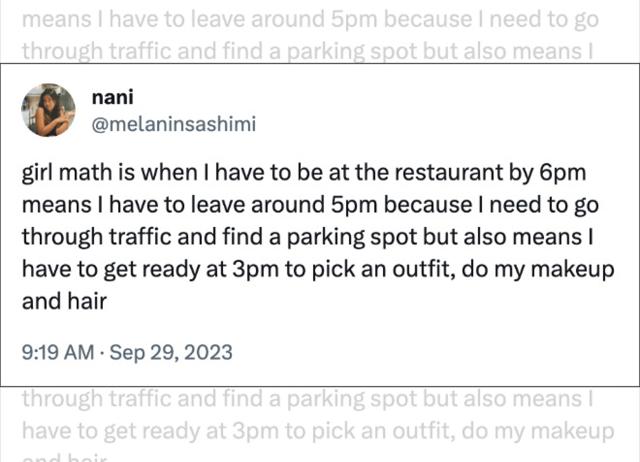Open nani's round profile picture
Image resolution: width=640 pixels, height=462 pixels.
coord(48,110)
